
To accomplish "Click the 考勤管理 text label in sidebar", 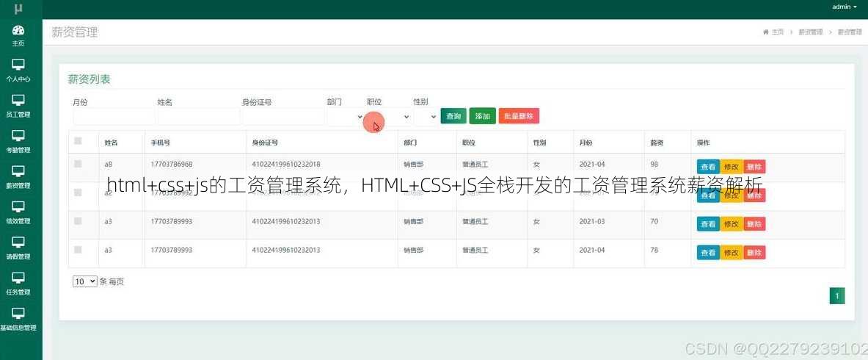I will [x=18, y=150].
